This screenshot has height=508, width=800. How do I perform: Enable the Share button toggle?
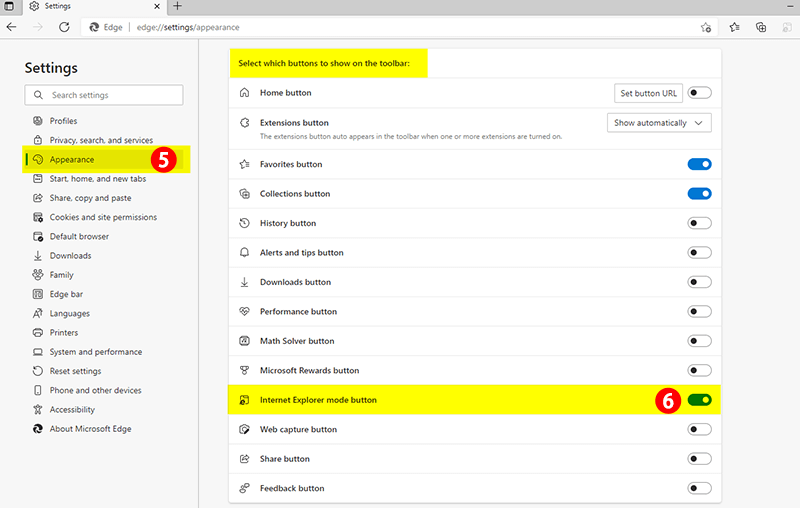(x=699, y=459)
